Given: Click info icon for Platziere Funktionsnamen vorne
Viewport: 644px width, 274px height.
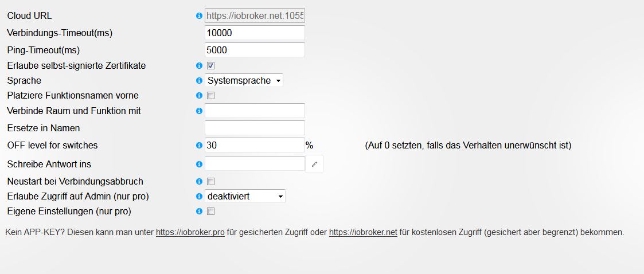Looking at the screenshot, I should pos(199,96).
